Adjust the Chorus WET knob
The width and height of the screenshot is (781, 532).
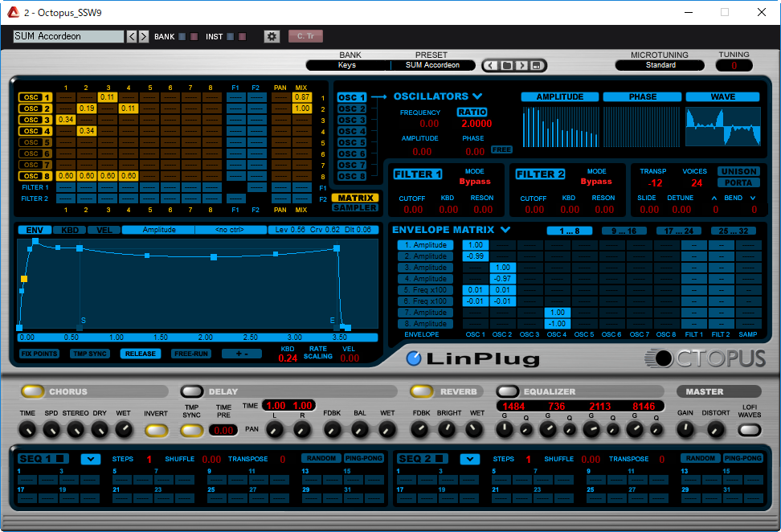point(124,430)
